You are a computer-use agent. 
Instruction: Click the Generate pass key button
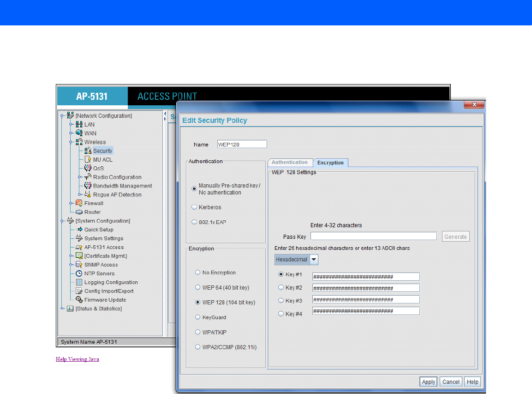click(x=456, y=237)
